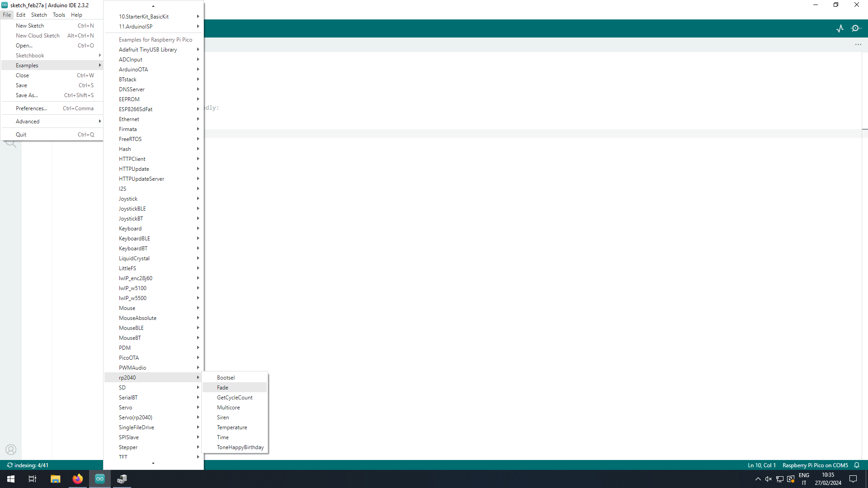Select 11.ArduinoISP examples entry
868x488 pixels.
154,27
